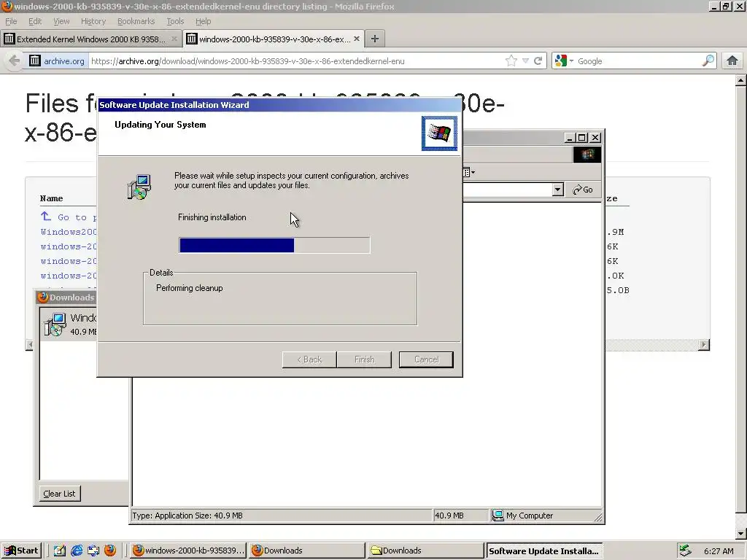Image resolution: width=747 pixels, height=560 pixels.
Task: Switch to Software Update Installation taskbar button
Action: tap(544, 551)
